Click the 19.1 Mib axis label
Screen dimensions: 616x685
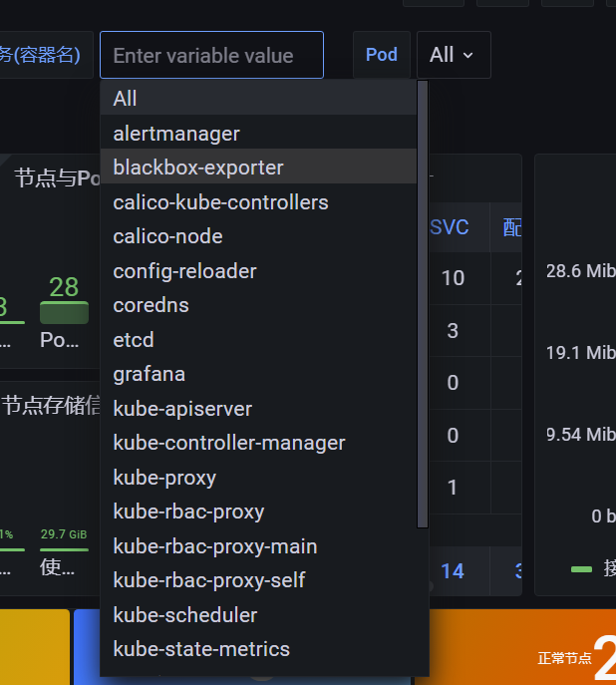[581, 353]
